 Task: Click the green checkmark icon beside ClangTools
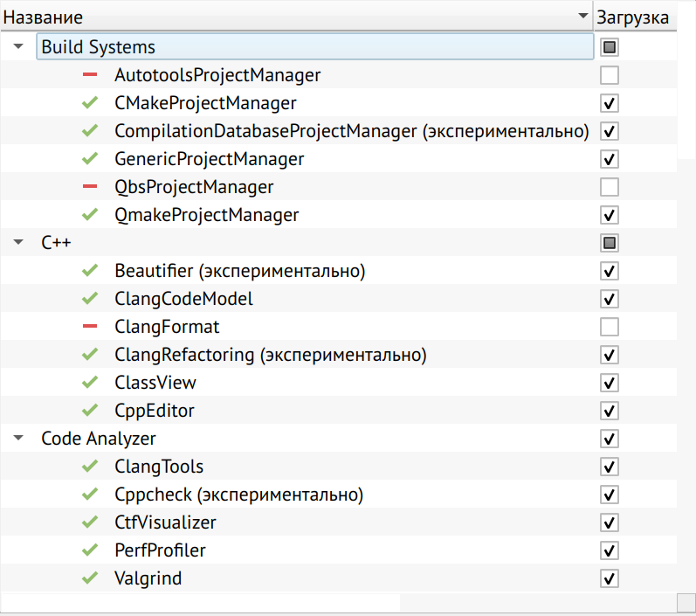tap(90, 467)
